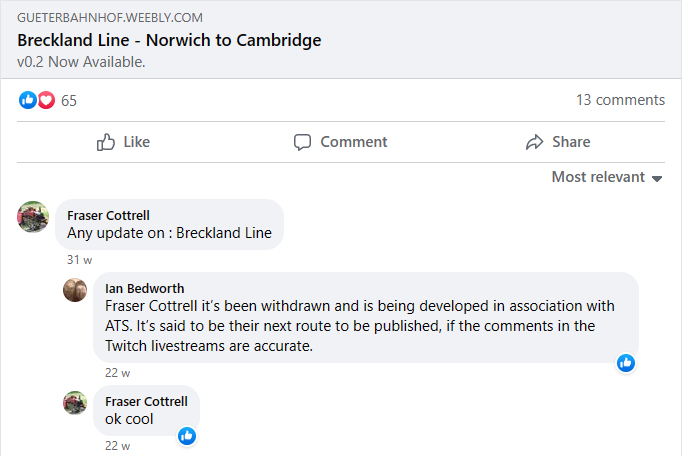Click the Share arrow icon
Screen dimensions: 682x456
(x=535, y=142)
